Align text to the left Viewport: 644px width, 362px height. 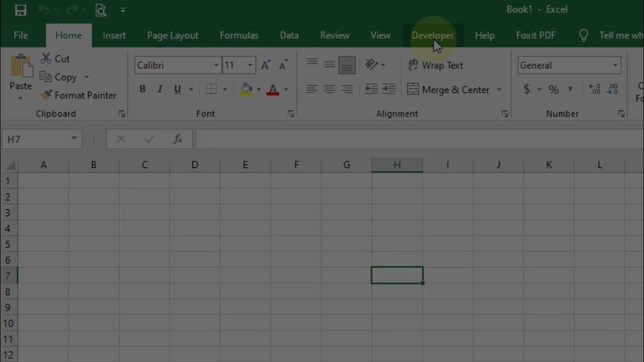[312, 89]
